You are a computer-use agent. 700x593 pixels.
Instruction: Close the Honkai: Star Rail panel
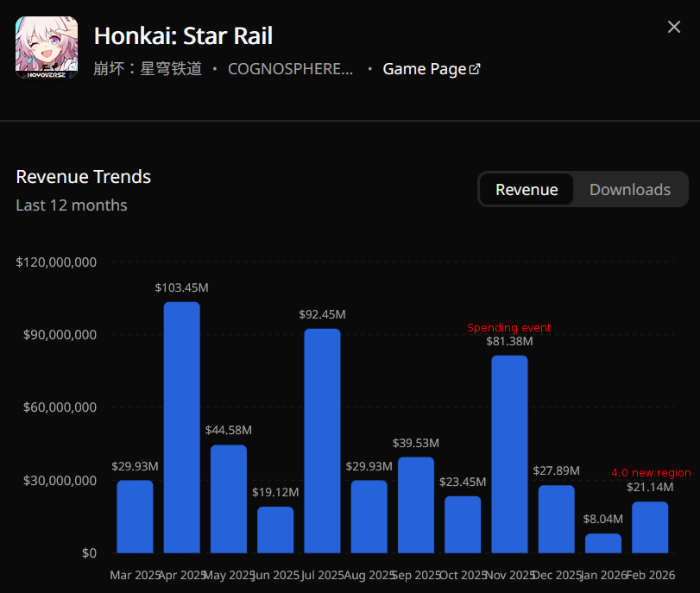pos(673,27)
